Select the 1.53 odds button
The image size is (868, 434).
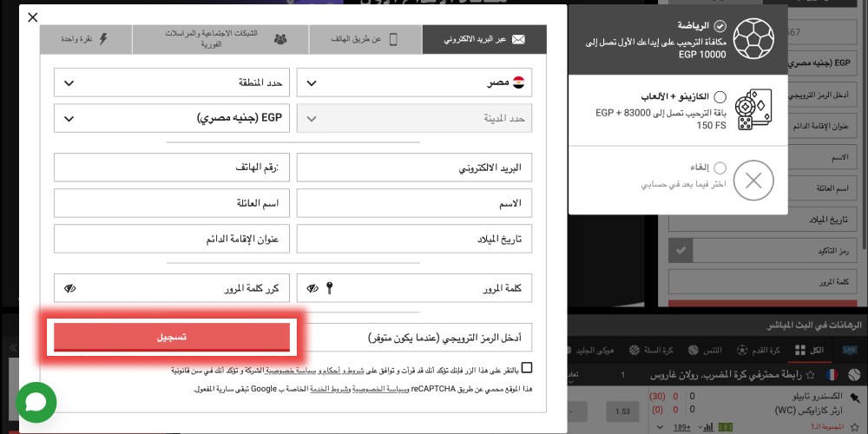click(x=622, y=411)
